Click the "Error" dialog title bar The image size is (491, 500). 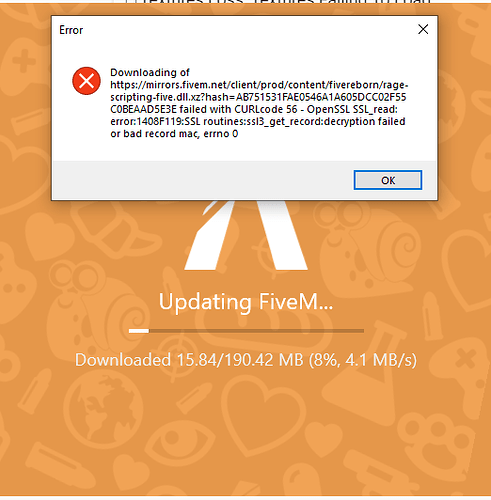click(x=233, y=30)
